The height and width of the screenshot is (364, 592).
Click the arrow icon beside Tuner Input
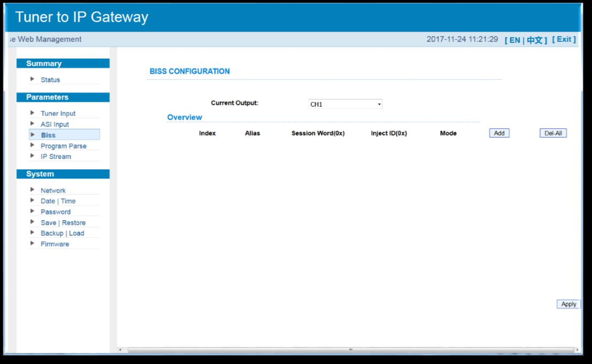pos(32,113)
